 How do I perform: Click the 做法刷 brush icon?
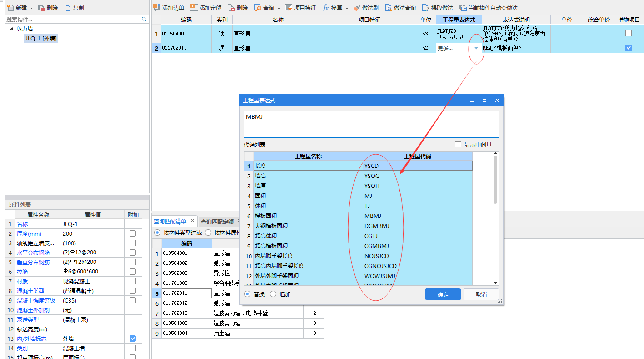(x=357, y=8)
